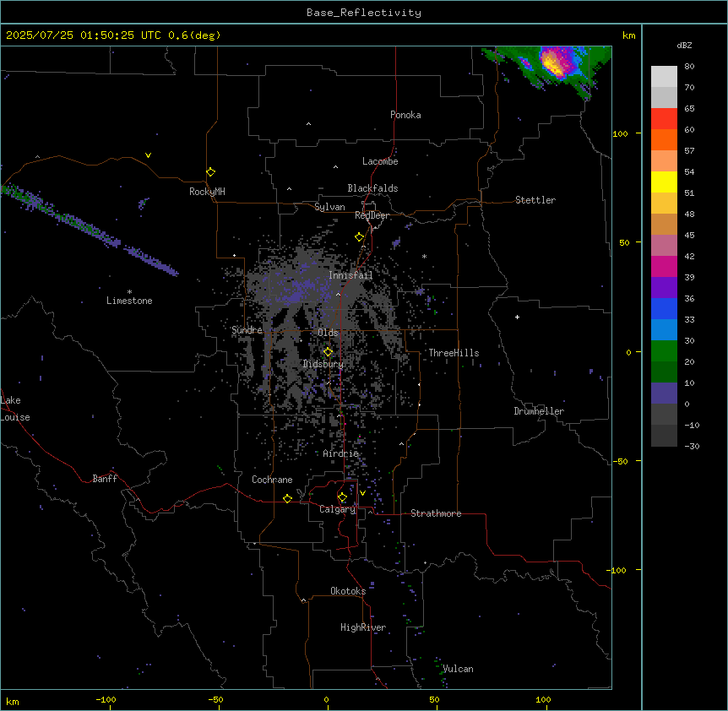Viewport: 728px width, 711px height.
Task: Click the Innisfail label
Action: point(350,275)
